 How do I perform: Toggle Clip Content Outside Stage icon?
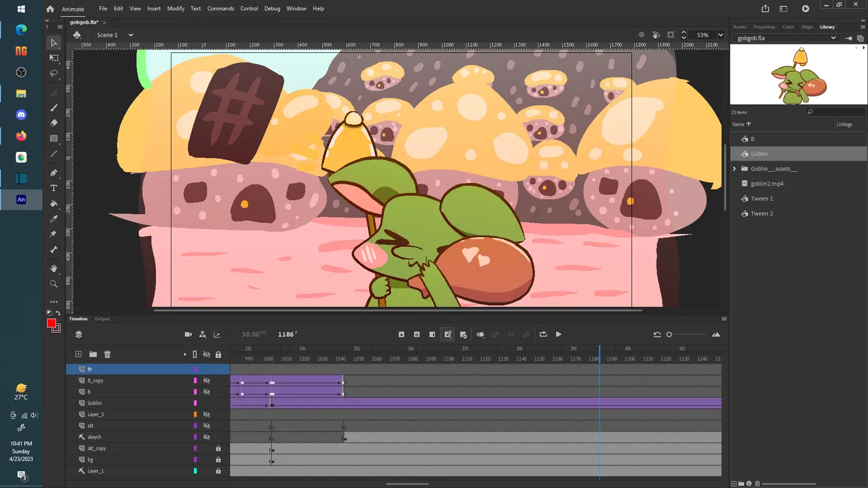coord(671,35)
